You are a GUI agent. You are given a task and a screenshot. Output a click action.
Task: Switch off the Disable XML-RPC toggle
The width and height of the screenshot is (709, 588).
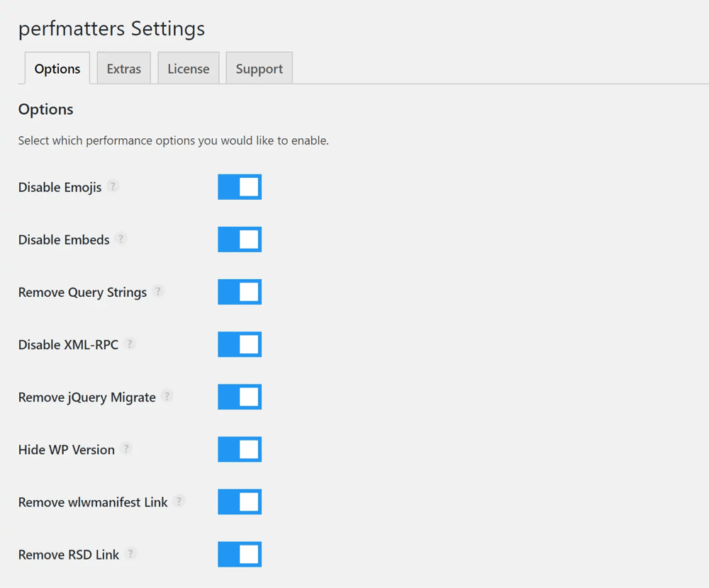[x=240, y=344]
